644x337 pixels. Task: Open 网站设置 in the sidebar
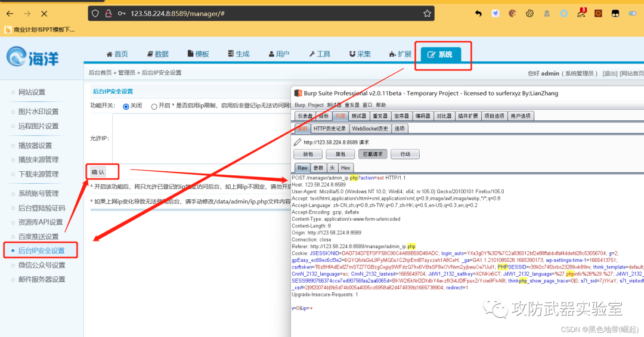tap(32, 92)
